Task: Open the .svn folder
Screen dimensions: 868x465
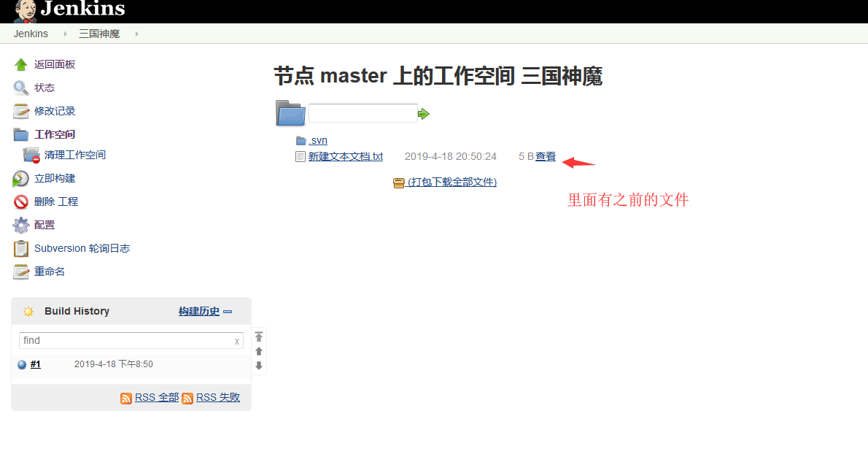Action: coord(318,140)
